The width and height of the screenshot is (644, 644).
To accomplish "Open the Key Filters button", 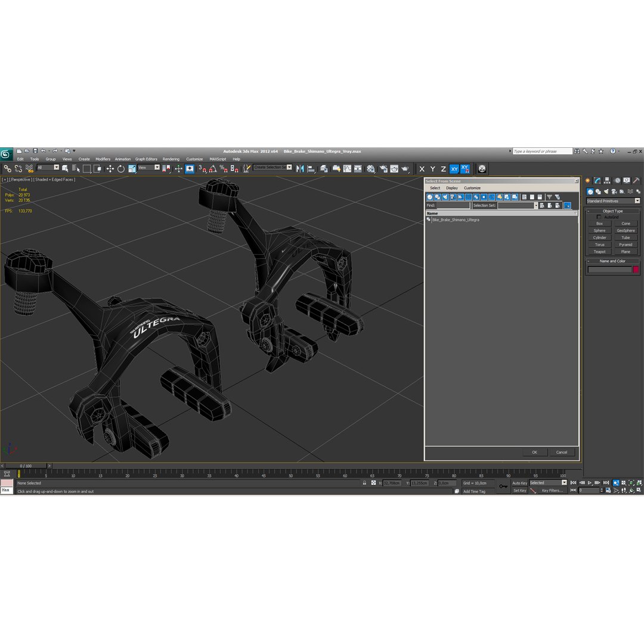I will tap(552, 490).
